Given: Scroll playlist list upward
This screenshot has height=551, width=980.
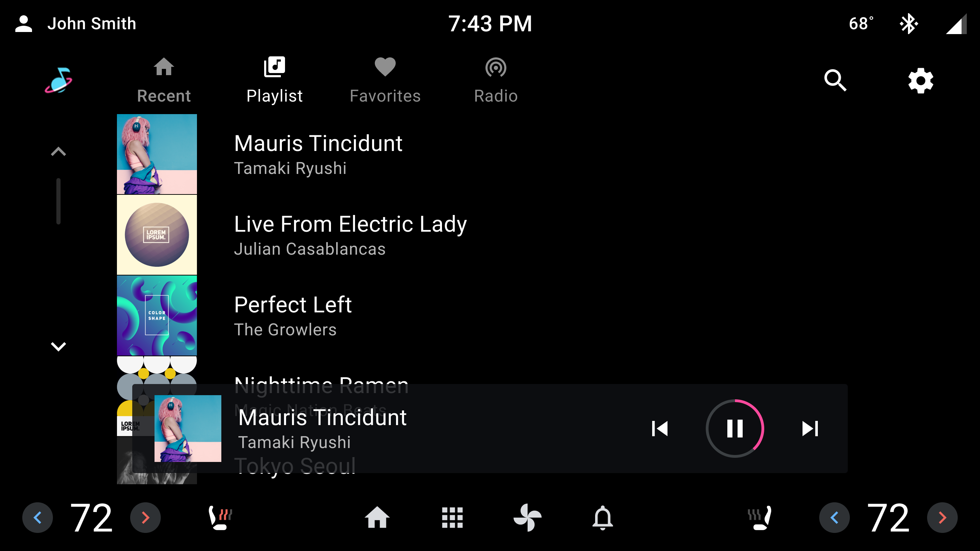Looking at the screenshot, I should pyautogui.click(x=59, y=151).
